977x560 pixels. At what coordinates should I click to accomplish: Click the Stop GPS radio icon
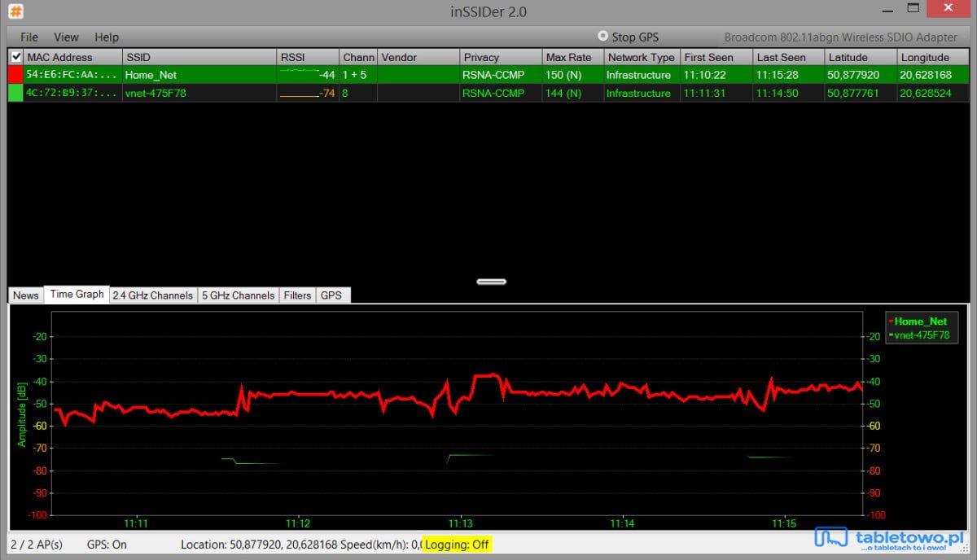pos(602,37)
